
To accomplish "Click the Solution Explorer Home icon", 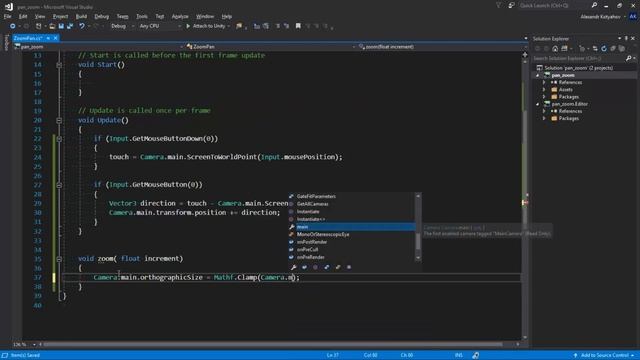I will tap(555, 49).
